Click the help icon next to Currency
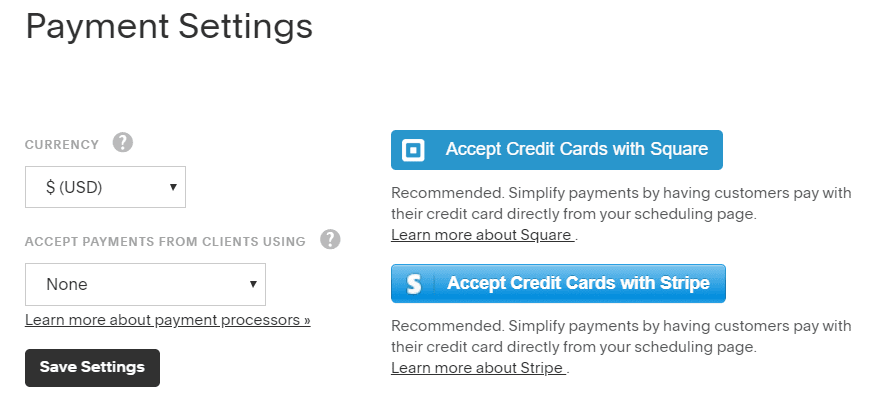 point(123,143)
